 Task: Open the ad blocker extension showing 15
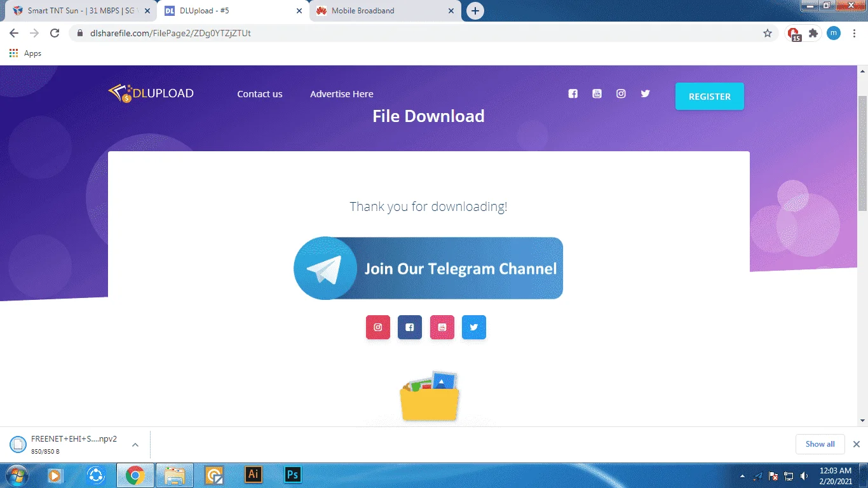click(x=794, y=34)
